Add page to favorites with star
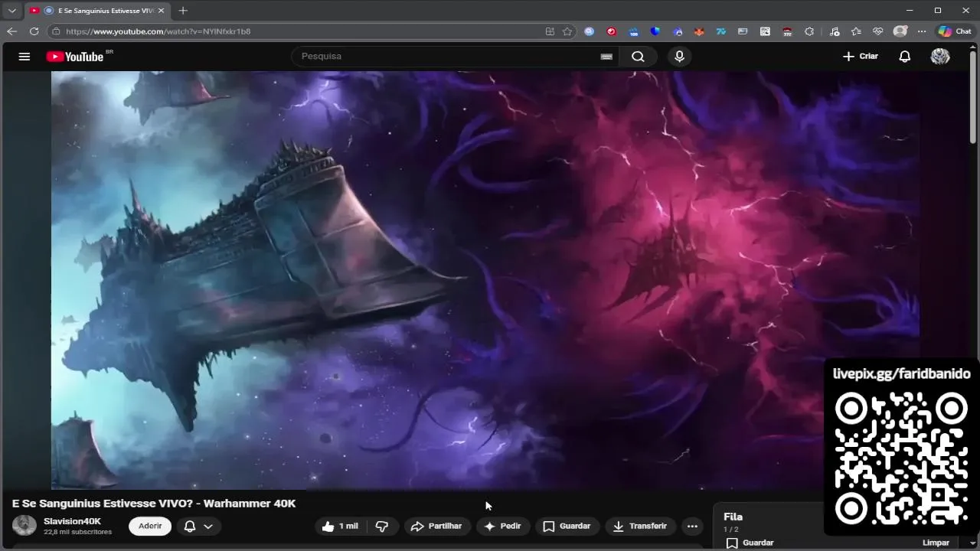This screenshot has width=980, height=551. click(567, 31)
